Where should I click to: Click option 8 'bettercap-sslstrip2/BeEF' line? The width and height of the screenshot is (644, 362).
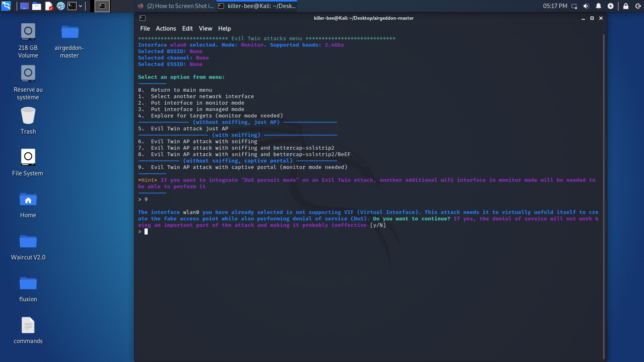pyautogui.click(x=244, y=154)
